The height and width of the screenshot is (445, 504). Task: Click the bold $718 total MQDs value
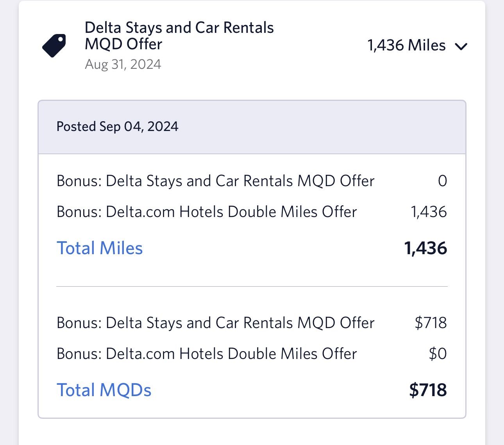click(428, 390)
